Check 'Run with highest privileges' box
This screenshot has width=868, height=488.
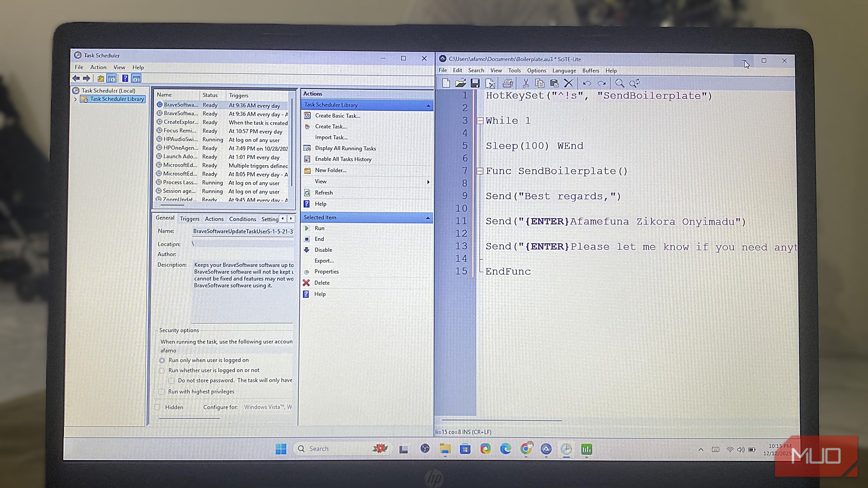[161, 392]
